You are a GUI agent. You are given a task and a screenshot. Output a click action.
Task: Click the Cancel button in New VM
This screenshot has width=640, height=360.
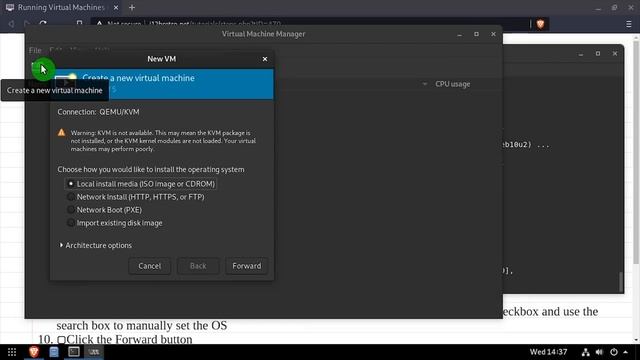pos(149,266)
